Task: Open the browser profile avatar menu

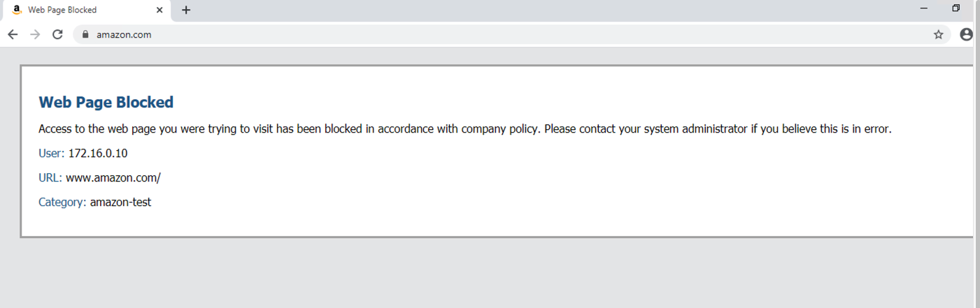Action: pyautogui.click(x=966, y=34)
